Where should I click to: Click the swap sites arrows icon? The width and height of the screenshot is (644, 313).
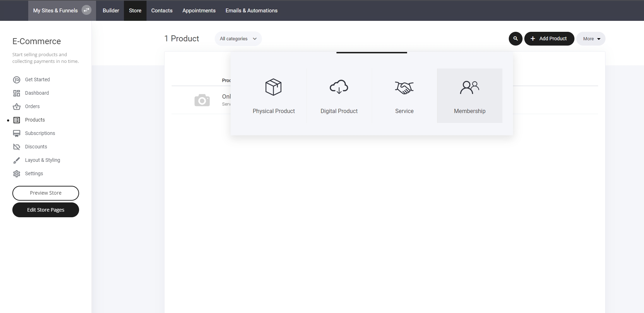tap(87, 10)
